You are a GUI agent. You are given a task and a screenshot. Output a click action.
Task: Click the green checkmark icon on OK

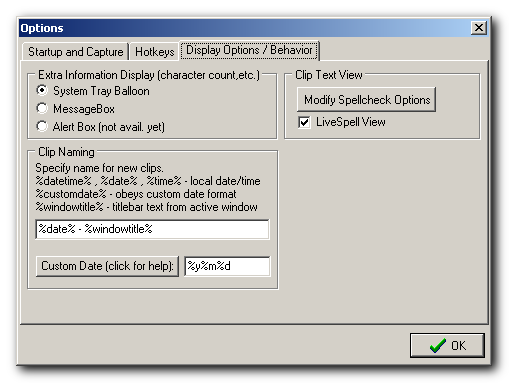coord(437,345)
